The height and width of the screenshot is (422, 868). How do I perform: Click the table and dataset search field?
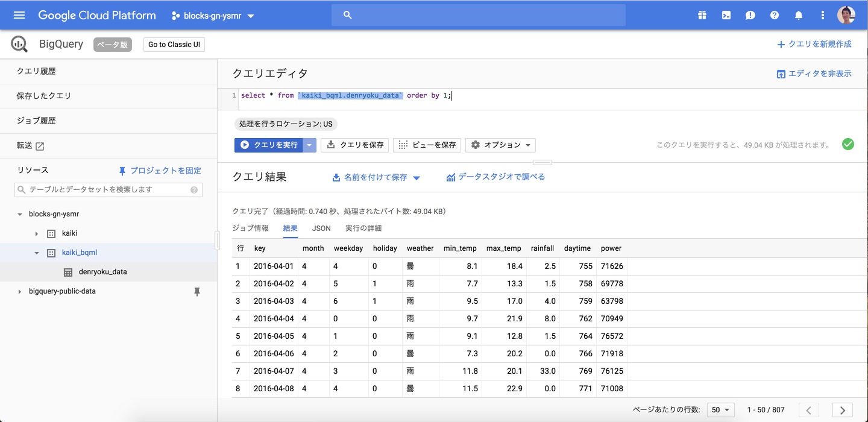click(x=108, y=190)
